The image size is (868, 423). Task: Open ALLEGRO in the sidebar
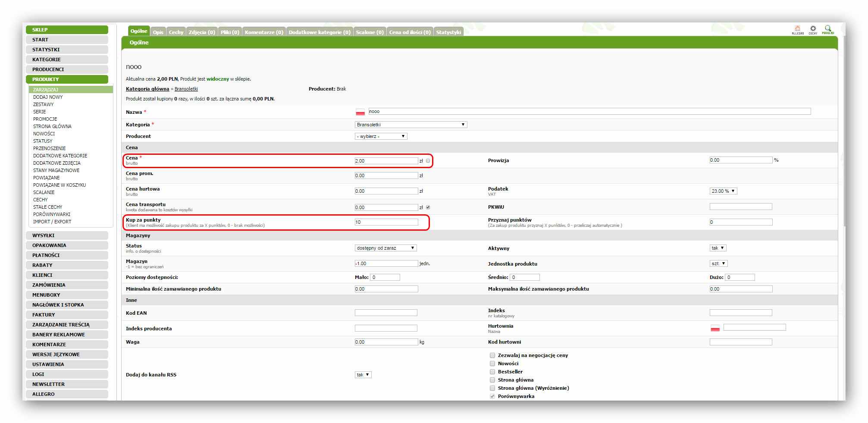pos(67,394)
